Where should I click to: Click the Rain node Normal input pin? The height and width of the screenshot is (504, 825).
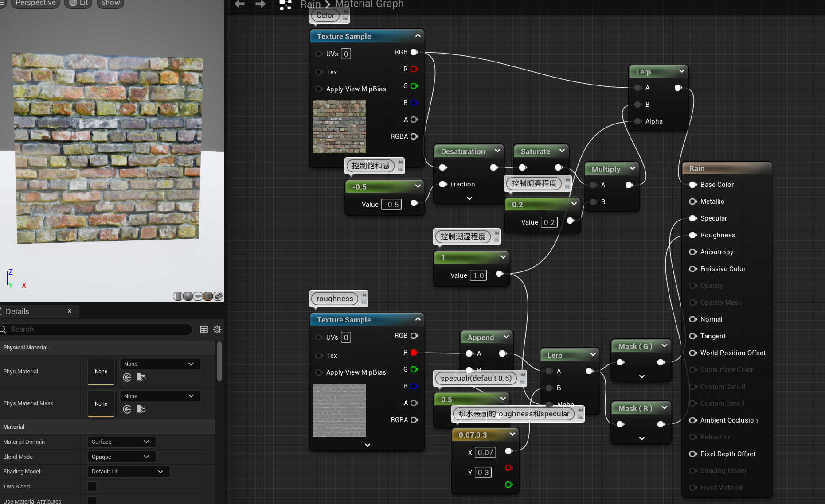tap(693, 319)
